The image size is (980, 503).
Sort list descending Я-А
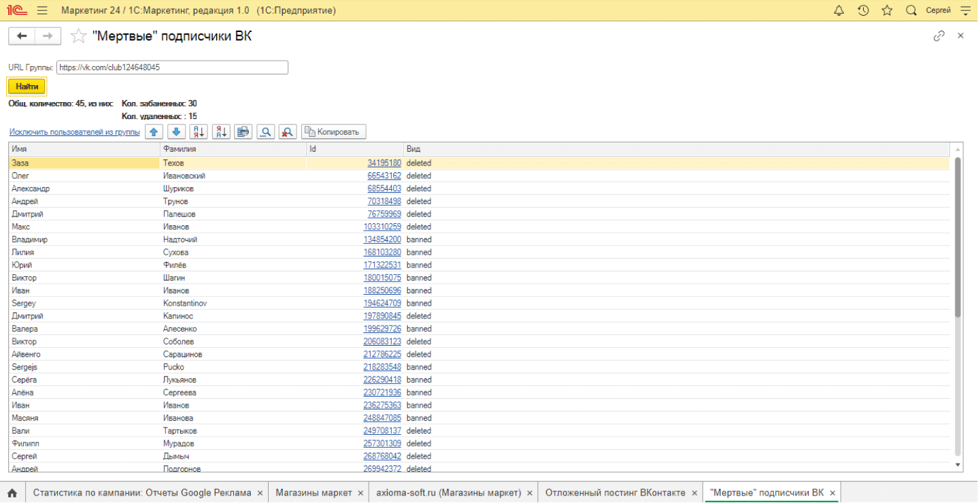pyautogui.click(x=221, y=132)
